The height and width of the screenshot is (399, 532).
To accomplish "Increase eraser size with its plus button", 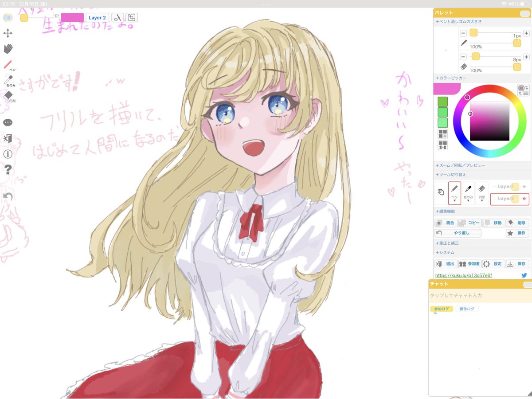I will (526, 57).
